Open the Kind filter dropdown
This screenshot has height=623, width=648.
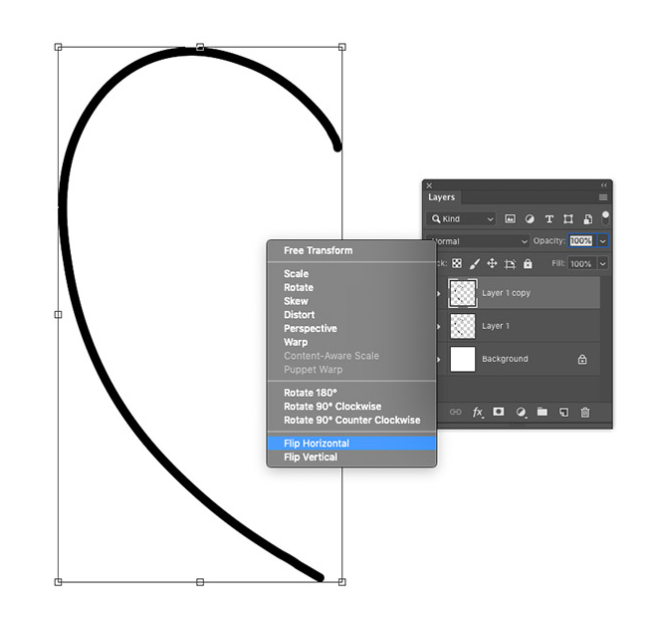[462, 219]
